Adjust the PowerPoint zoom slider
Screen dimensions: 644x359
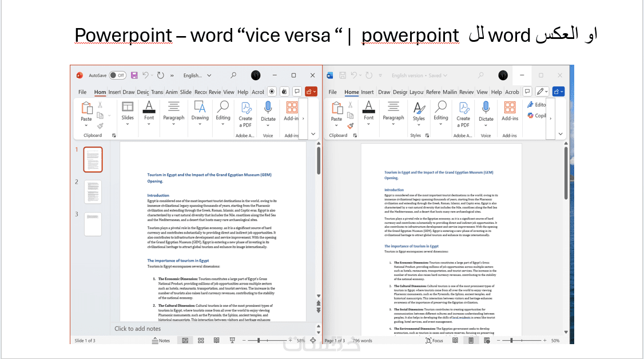[259, 341]
